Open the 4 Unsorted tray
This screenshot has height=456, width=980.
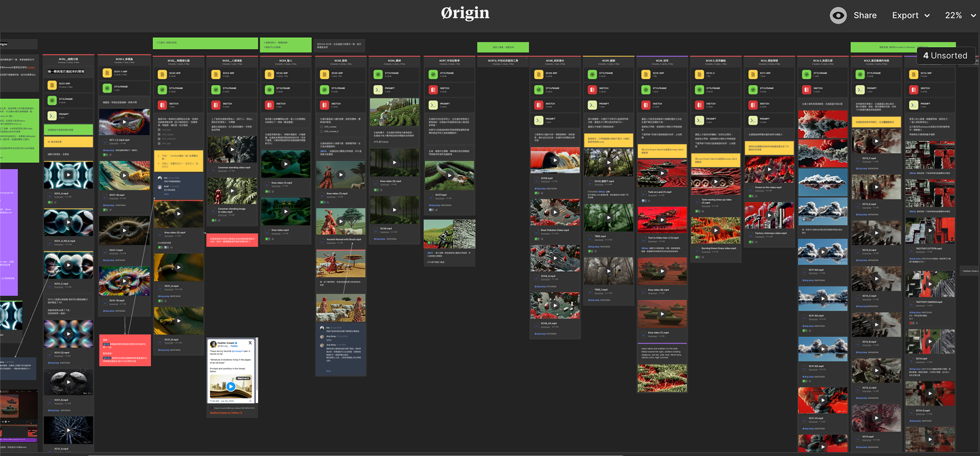point(945,56)
